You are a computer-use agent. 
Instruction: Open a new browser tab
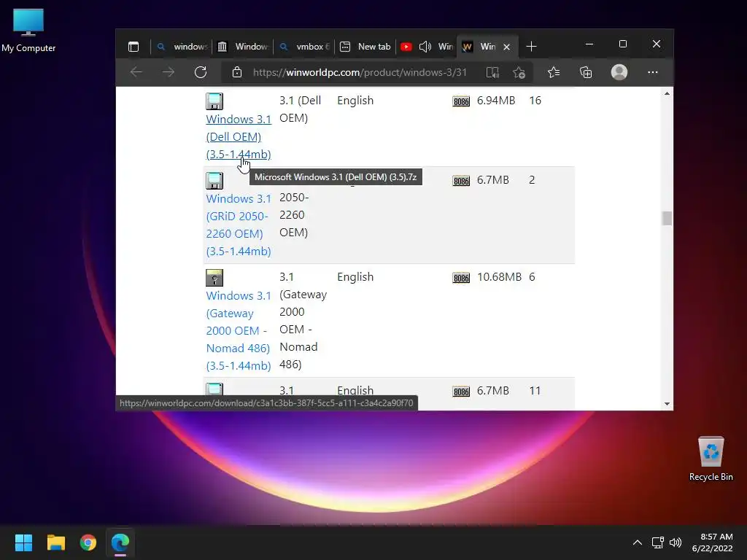(531, 46)
